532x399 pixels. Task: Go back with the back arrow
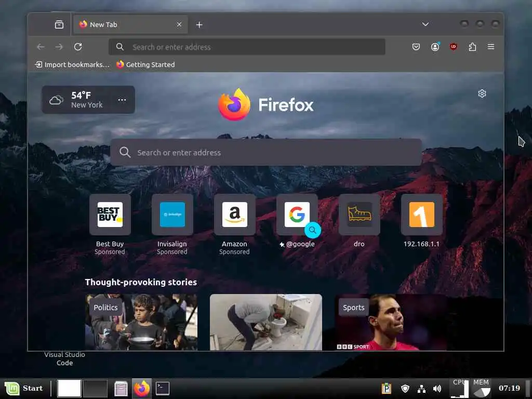41,47
